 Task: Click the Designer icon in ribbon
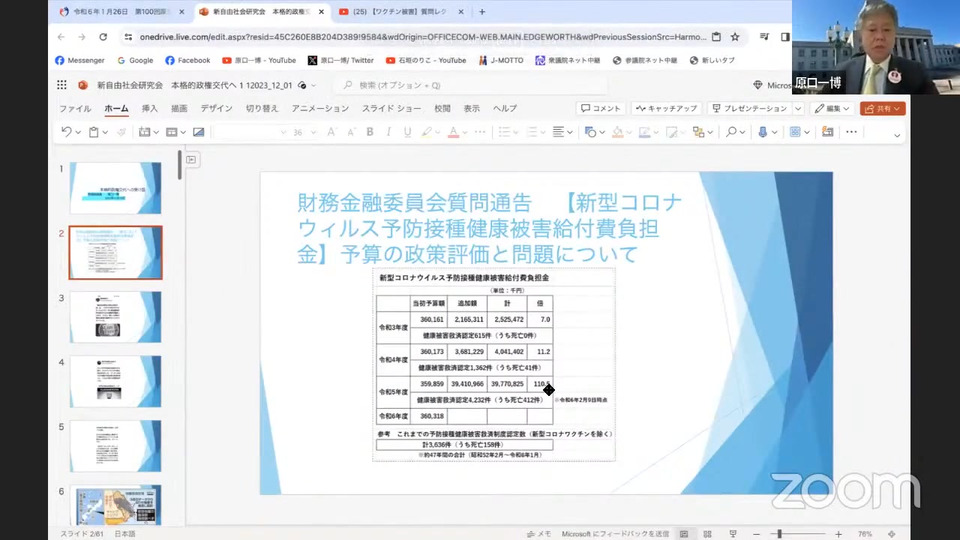[x=827, y=132]
